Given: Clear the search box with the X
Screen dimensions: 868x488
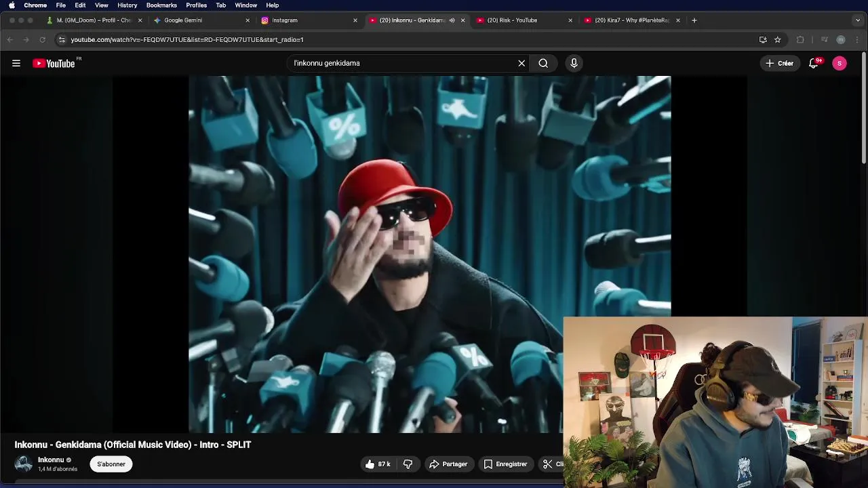Looking at the screenshot, I should 521,63.
